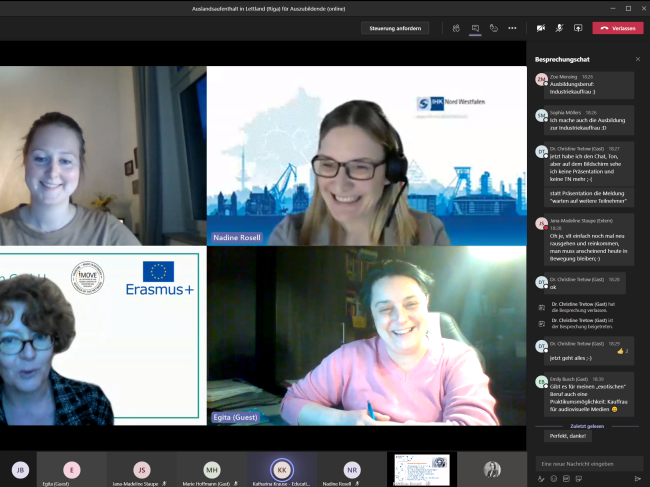Click the IHK Nord Westfalen logo
The width and height of the screenshot is (650, 487).
pyautogui.click(x=451, y=103)
